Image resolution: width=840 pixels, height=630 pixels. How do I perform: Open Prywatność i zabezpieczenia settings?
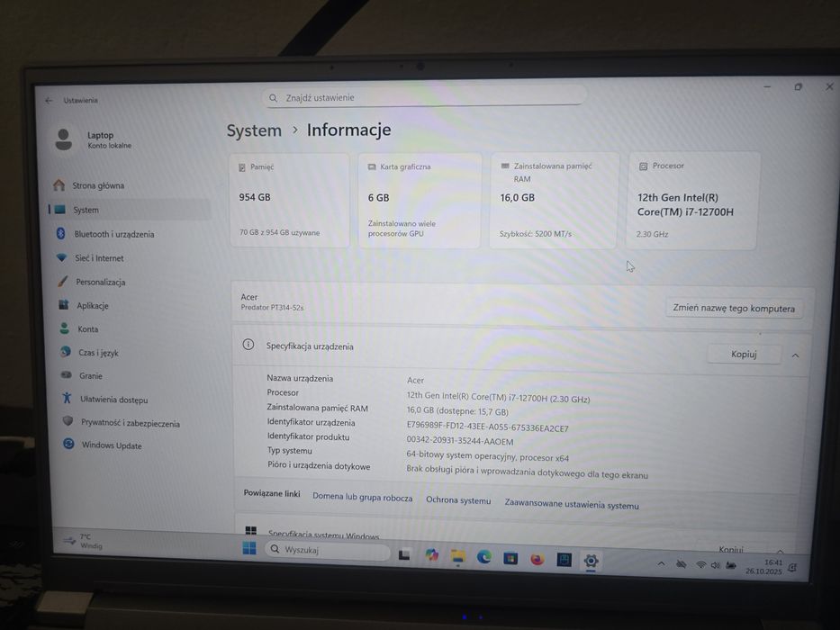pos(131,423)
